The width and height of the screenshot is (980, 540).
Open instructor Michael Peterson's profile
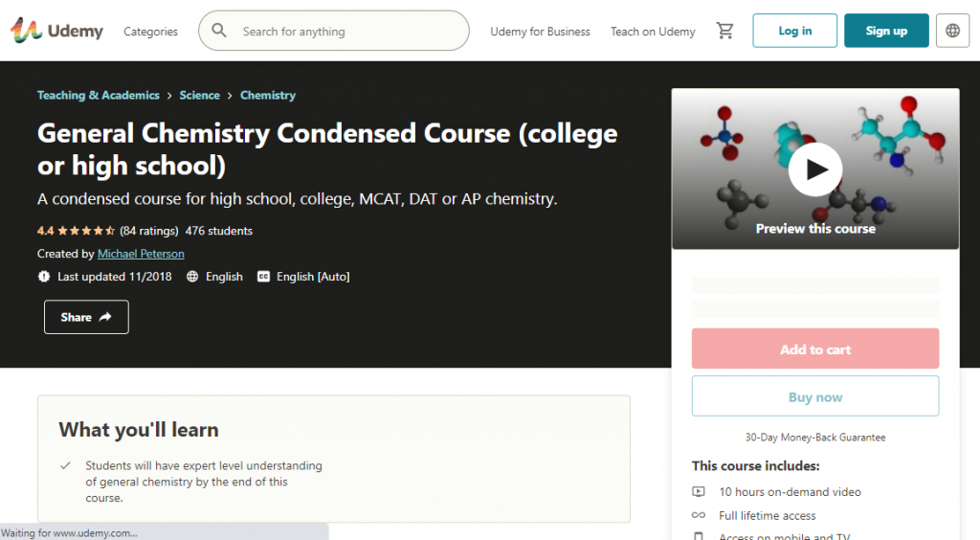point(141,254)
